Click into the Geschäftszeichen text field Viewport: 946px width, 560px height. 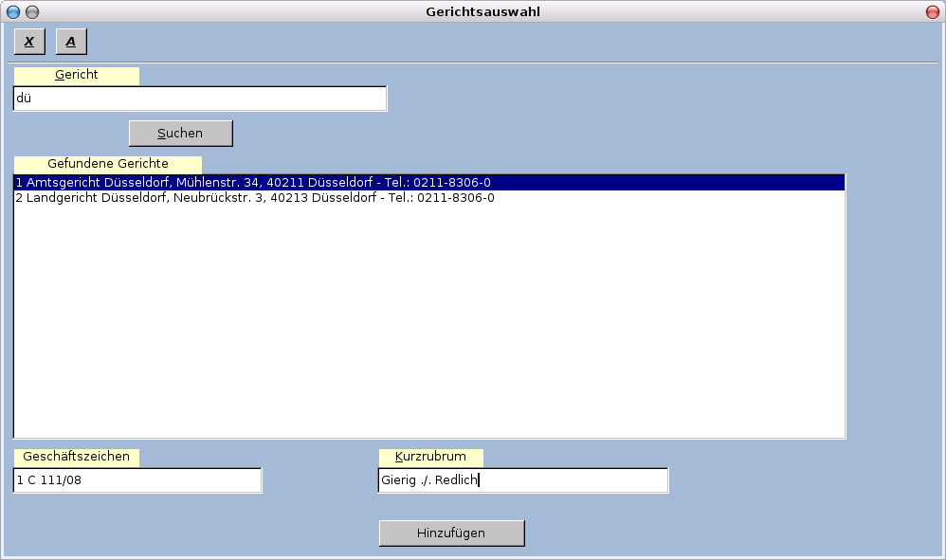pyautogui.click(x=137, y=480)
